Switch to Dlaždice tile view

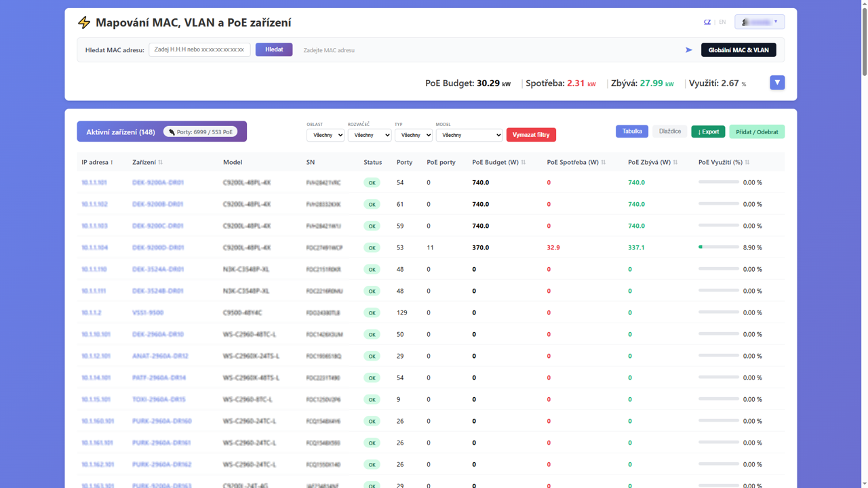click(669, 131)
